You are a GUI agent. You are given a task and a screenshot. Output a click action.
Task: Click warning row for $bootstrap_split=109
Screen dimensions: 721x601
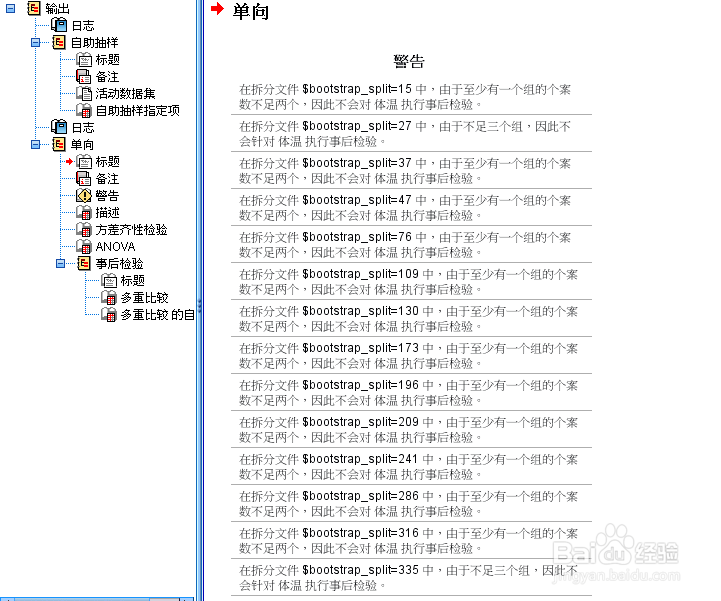coord(411,281)
